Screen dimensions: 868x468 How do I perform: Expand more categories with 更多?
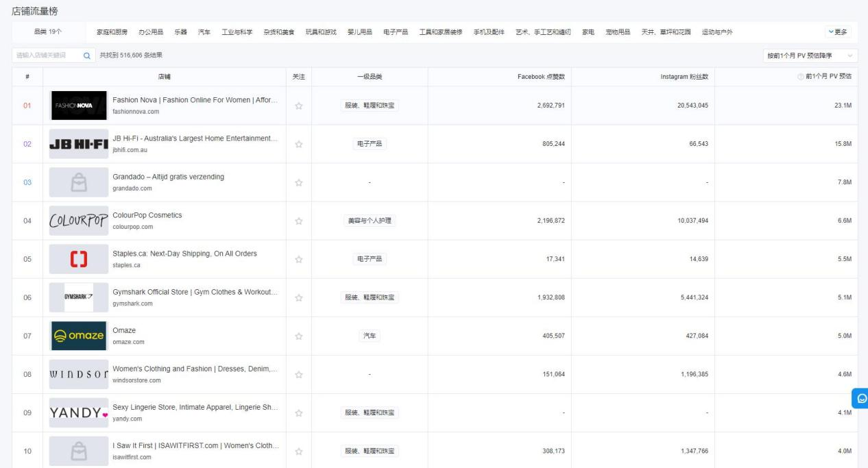tap(838, 32)
